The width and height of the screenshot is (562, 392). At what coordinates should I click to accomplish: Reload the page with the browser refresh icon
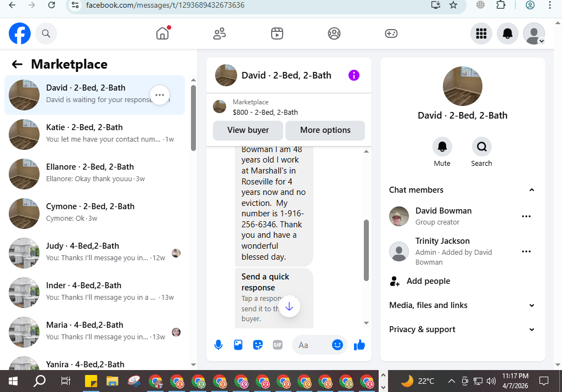(52, 5)
